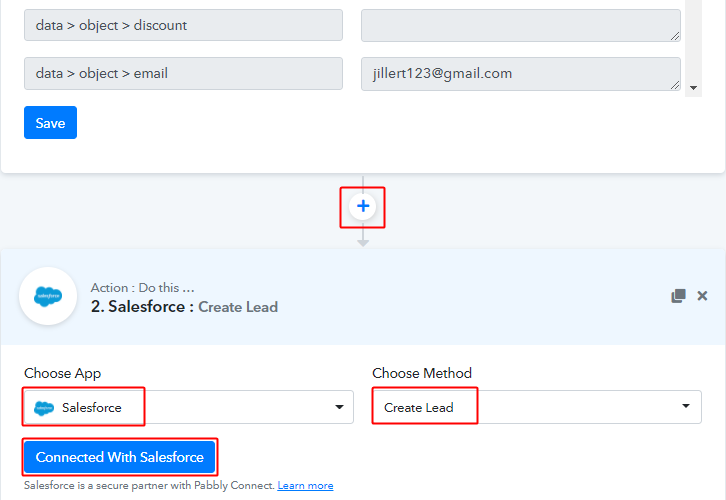Click the Choose App label
Image resolution: width=726 pixels, height=500 pixels.
click(63, 373)
